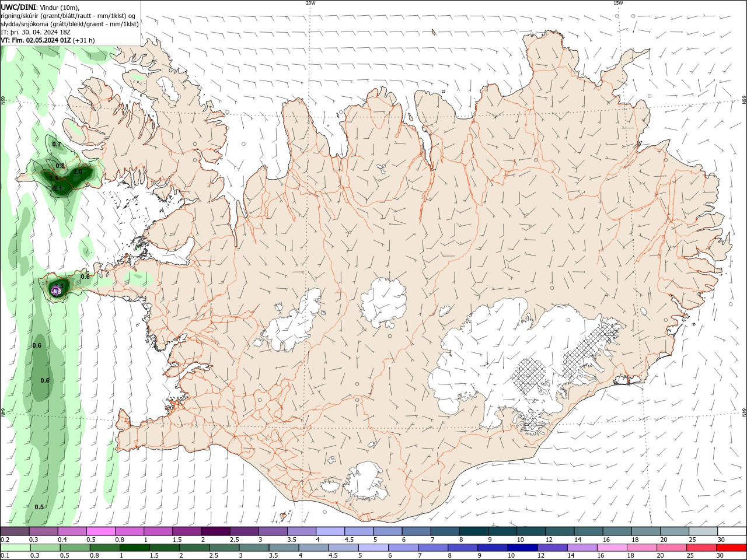Click the rigning/skúrir legend description line
This screenshot has width=747, height=560.
pyautogui.click(x=68, y=15)
